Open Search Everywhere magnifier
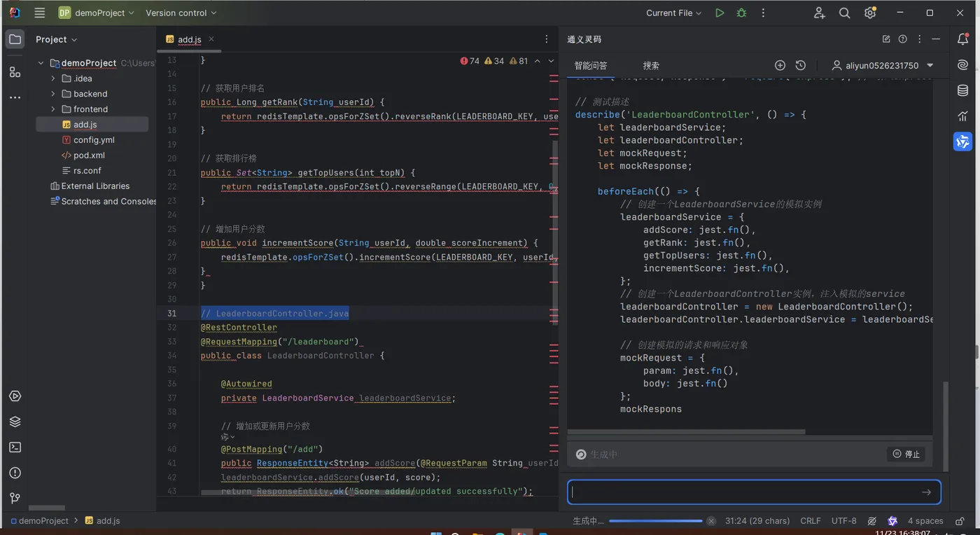This screenshot has height=535, width=980. click(x=844, y=13)
